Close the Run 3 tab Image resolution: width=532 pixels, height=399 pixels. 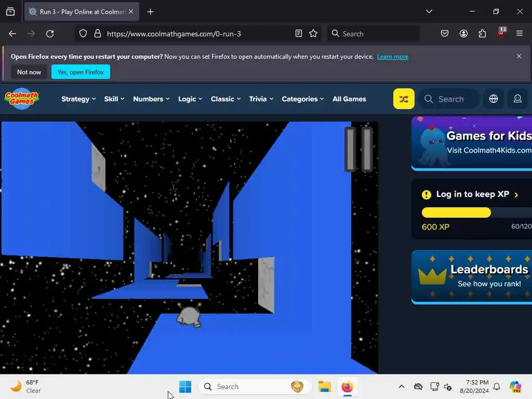point(131,11)
